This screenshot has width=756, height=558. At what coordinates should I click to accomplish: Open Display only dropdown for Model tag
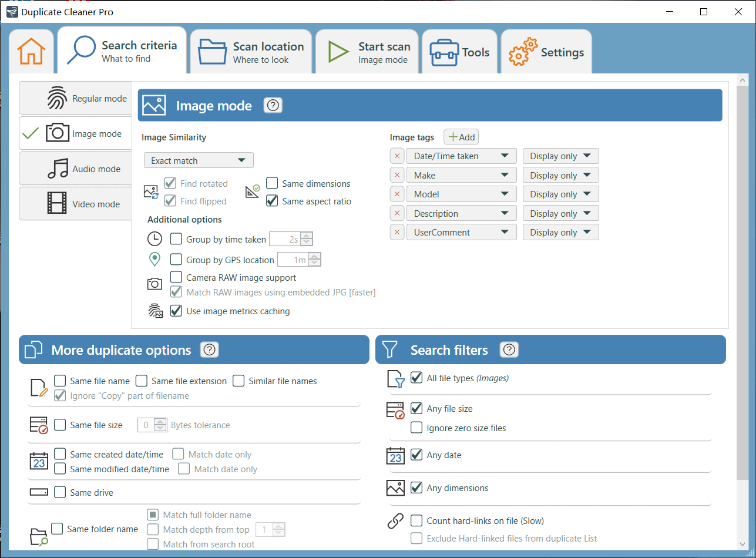(560, 194)
